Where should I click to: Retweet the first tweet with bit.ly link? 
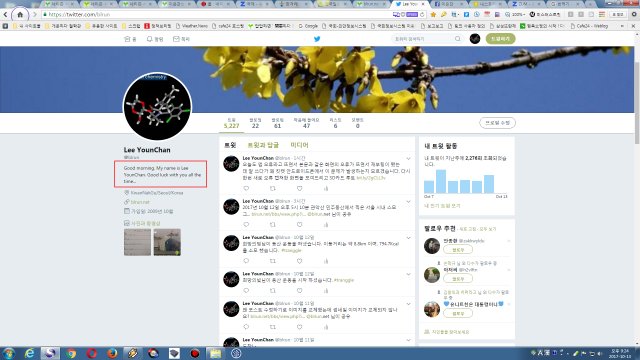(x=273, y=189)
